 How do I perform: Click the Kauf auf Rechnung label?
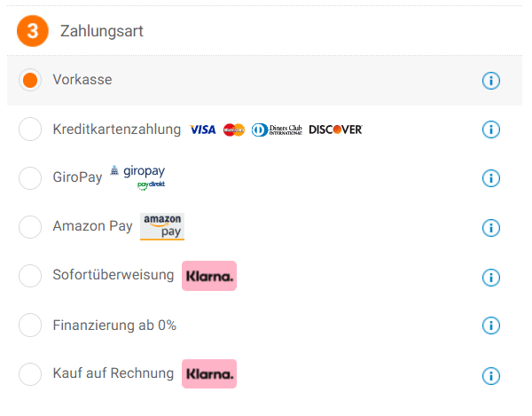coord(113,373)
